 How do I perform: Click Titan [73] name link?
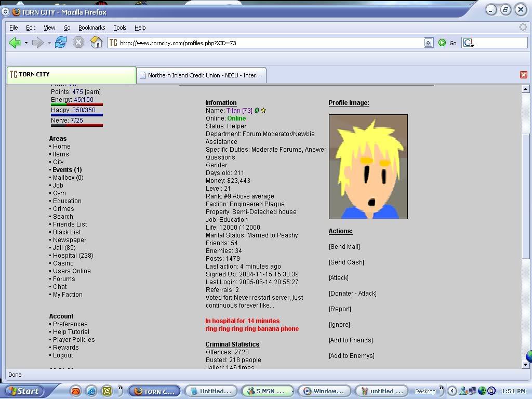[239, 111]
